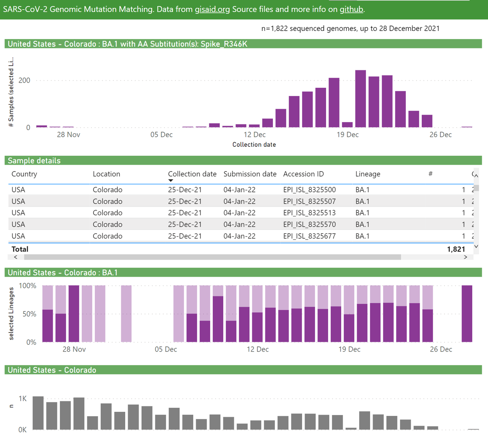Click the 200 axis label in samples chart
The image size is (488, 448).
click(x=24, y=80)
